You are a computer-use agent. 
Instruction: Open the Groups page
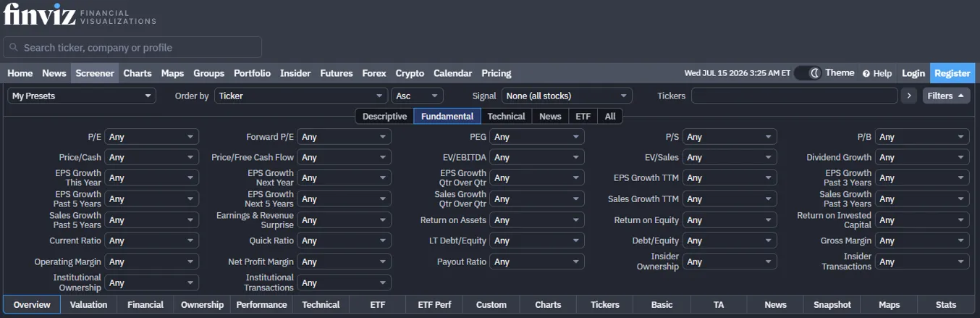(208, 73)
